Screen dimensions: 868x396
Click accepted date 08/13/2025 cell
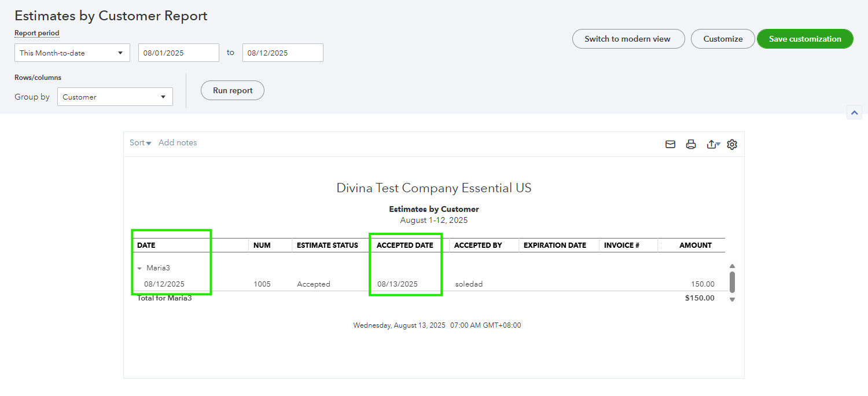click(398, 284)
